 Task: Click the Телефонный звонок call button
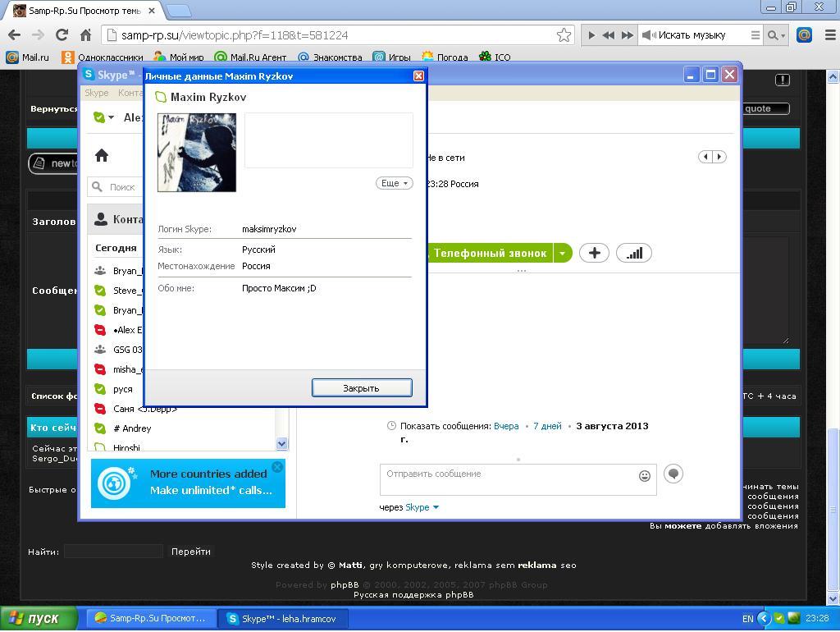[x=489, y=253]
